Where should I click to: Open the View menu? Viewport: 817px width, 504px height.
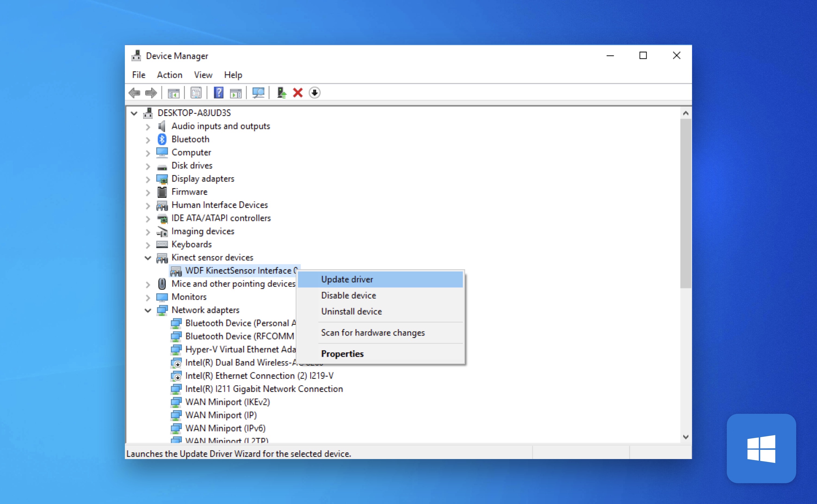[x=203, y=75]
